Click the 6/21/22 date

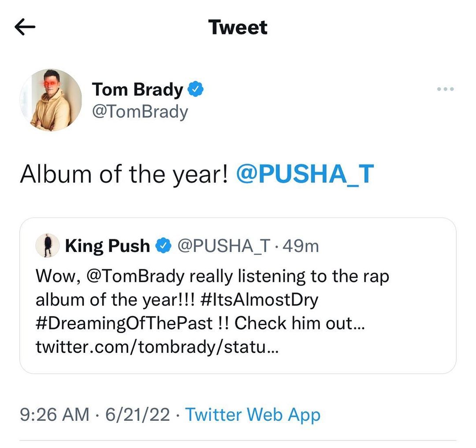point(137,415)
